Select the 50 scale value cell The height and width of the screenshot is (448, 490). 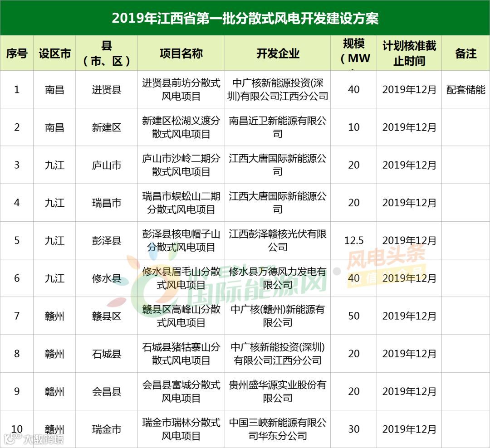pos(354,316)
